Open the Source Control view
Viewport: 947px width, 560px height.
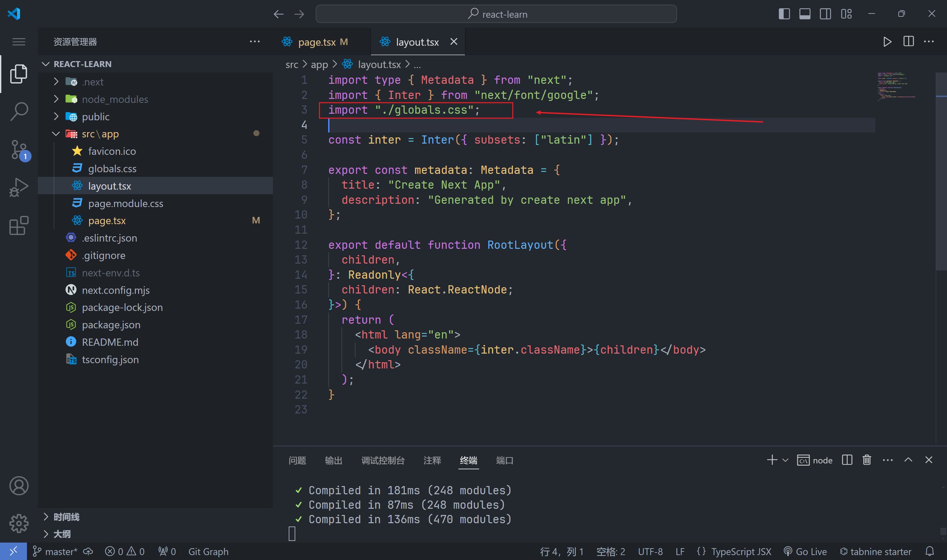click(x=19, y=150)
